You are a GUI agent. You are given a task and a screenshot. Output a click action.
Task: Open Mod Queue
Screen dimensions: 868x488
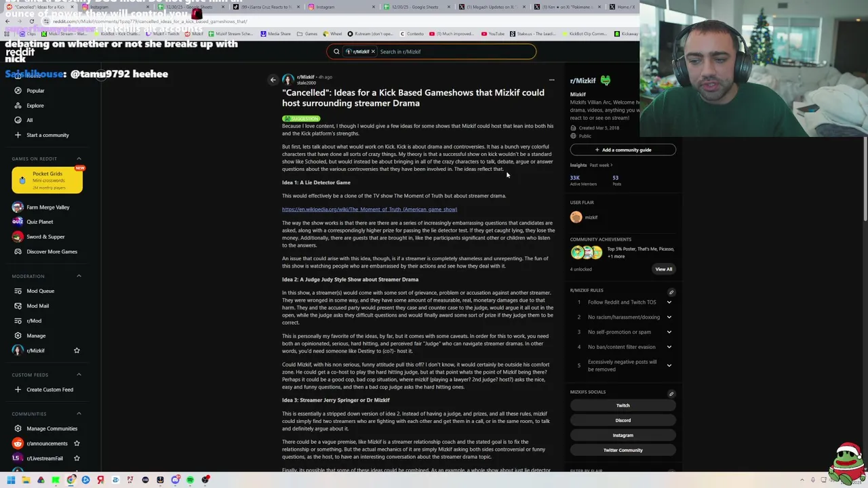[40, 291]
